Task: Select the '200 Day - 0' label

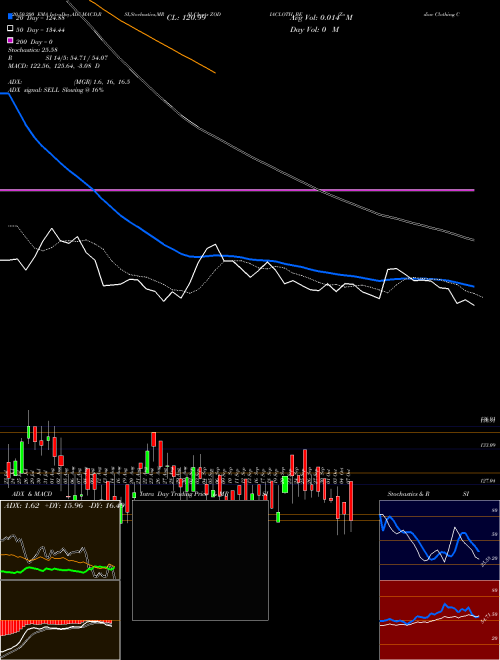Action: point(34,42)
